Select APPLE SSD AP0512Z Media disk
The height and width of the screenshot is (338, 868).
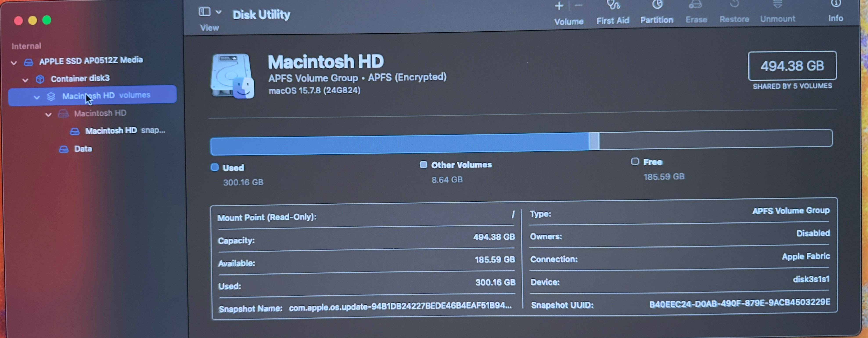[91, 61]
